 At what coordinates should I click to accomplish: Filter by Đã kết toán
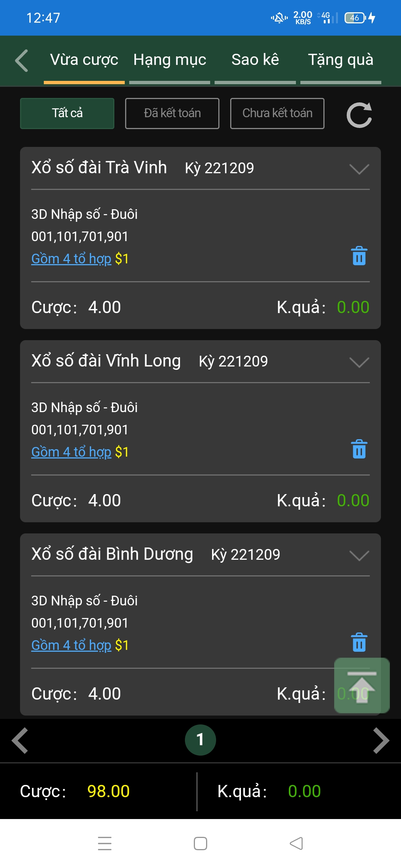[x=172, y=114]
